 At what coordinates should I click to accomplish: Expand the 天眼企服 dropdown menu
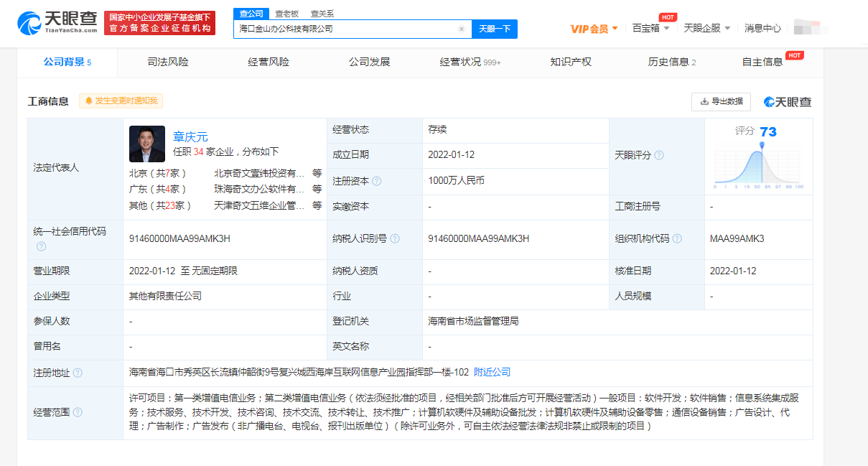click(x=706, y=28)
